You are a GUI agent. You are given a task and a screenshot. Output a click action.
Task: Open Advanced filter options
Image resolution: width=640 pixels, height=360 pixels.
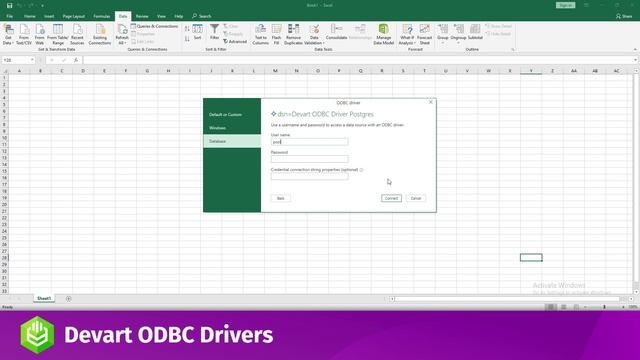(235, 42)
